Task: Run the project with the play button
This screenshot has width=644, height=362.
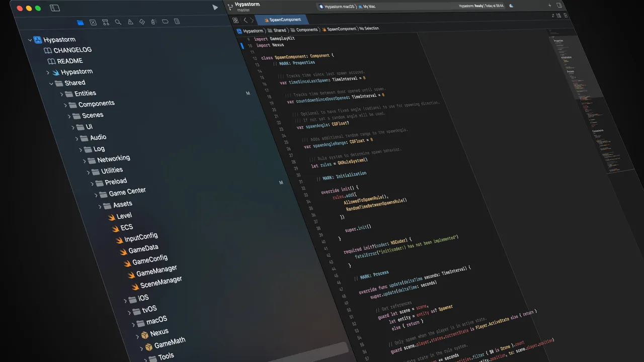Action: (x=215, y=7)
